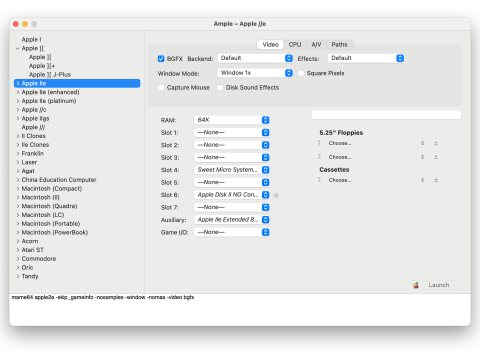Eject the first 5.25" floppy drive
The height and width of the screenshot is (360, 480).
click(436, 143)
